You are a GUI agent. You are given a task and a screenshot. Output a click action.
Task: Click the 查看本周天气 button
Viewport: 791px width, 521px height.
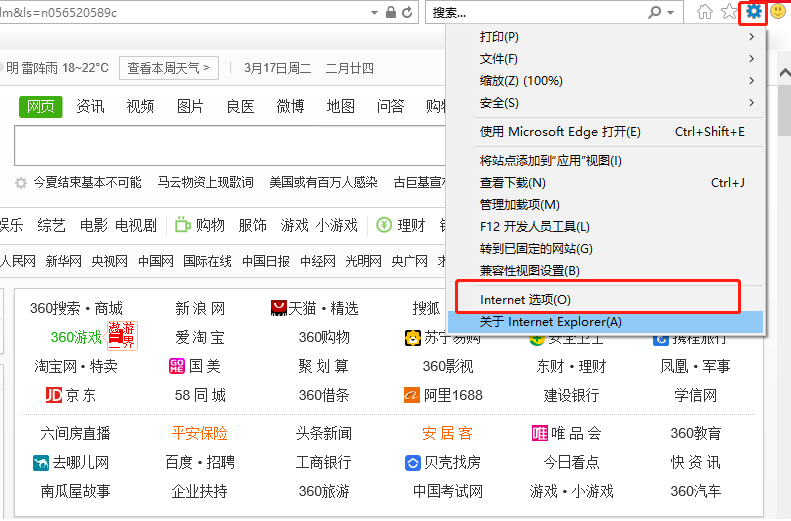pos(169,68)
